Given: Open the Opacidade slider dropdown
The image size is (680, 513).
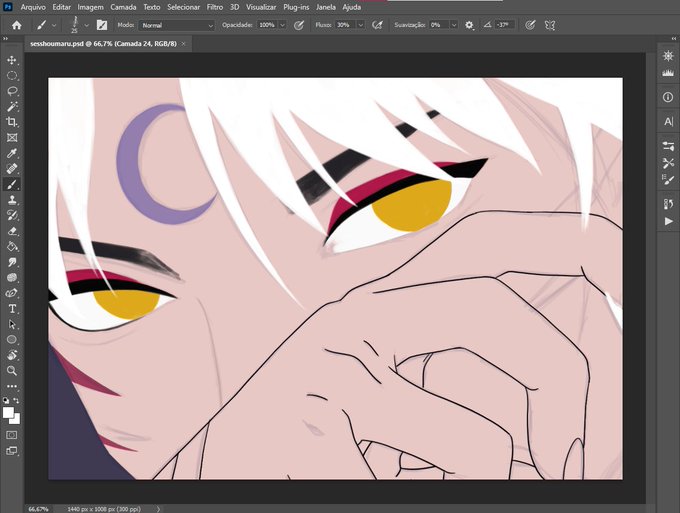Looking at the screenshot, I should tap(282, 25).
